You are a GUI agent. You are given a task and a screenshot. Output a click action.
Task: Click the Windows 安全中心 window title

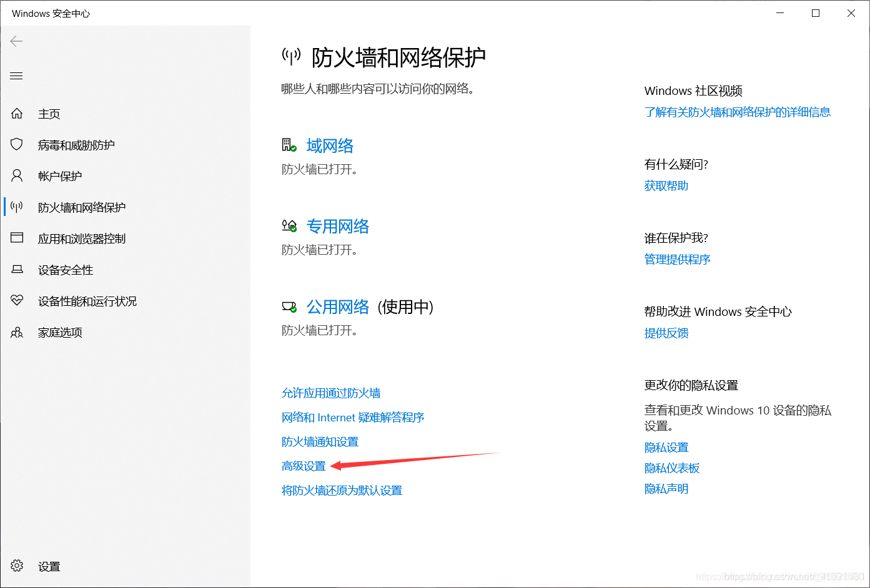click(51, 13)
